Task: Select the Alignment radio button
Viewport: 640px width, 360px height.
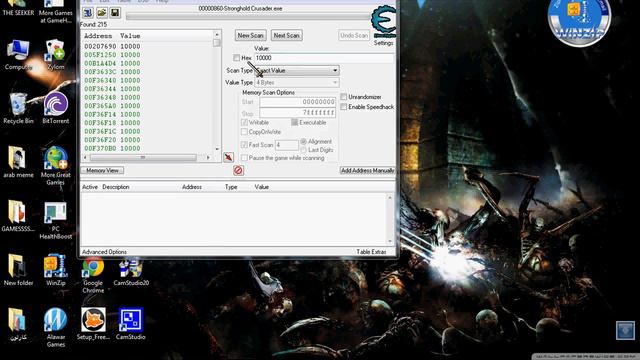Action: click(304, 141)
